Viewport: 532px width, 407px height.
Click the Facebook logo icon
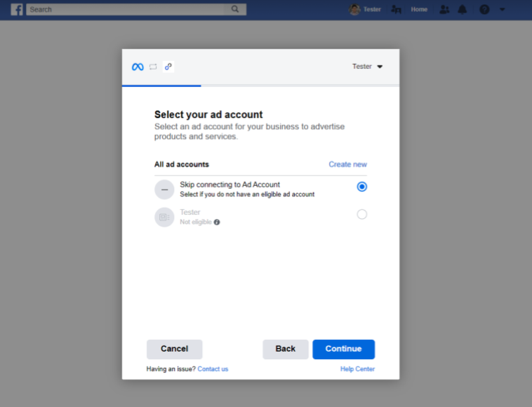[17, 10]
